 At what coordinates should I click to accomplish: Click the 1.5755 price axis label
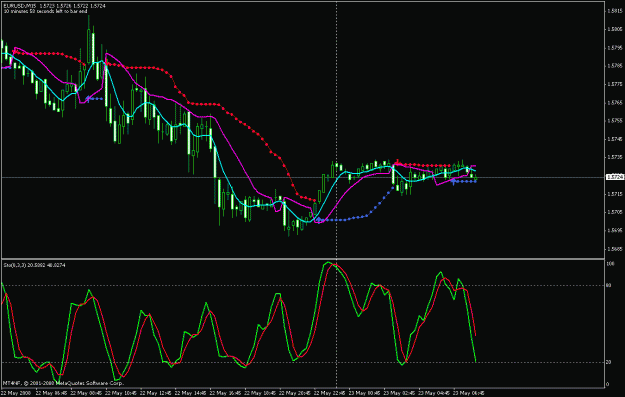(x=615, y=121)
